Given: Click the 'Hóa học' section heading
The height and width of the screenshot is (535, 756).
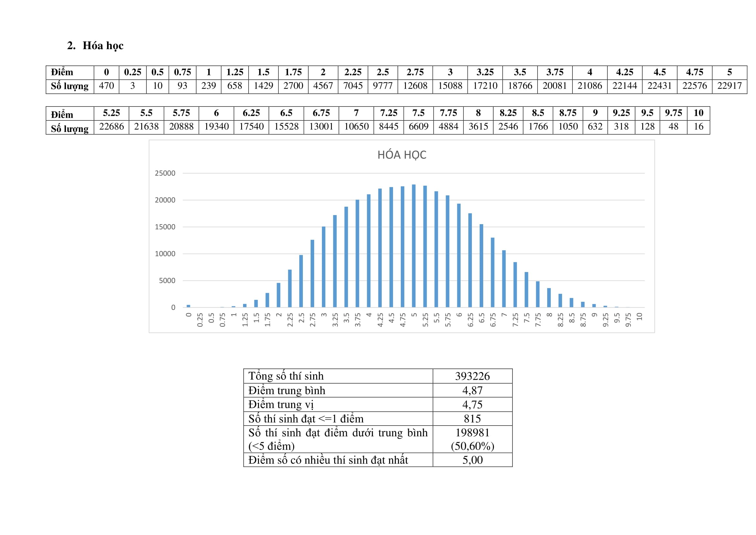Looking at the screenshot, I should pos(103,46).
